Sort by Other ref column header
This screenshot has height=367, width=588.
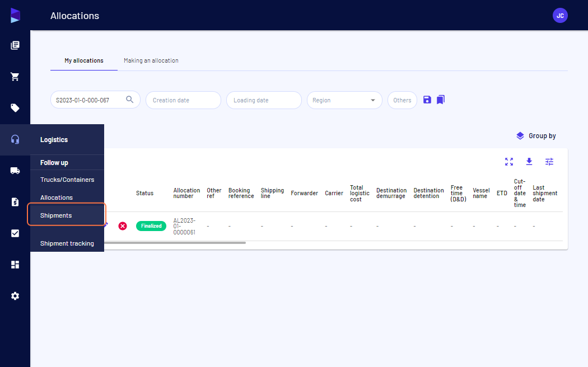[x=214, y=193]
